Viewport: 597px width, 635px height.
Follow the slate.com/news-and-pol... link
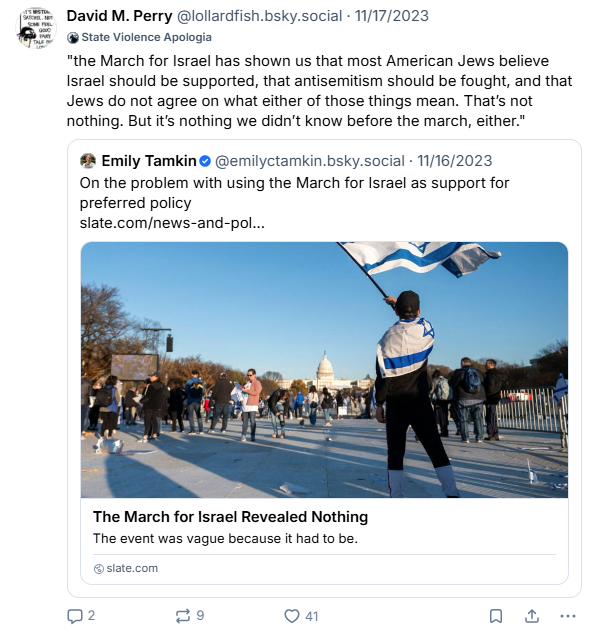172,223
